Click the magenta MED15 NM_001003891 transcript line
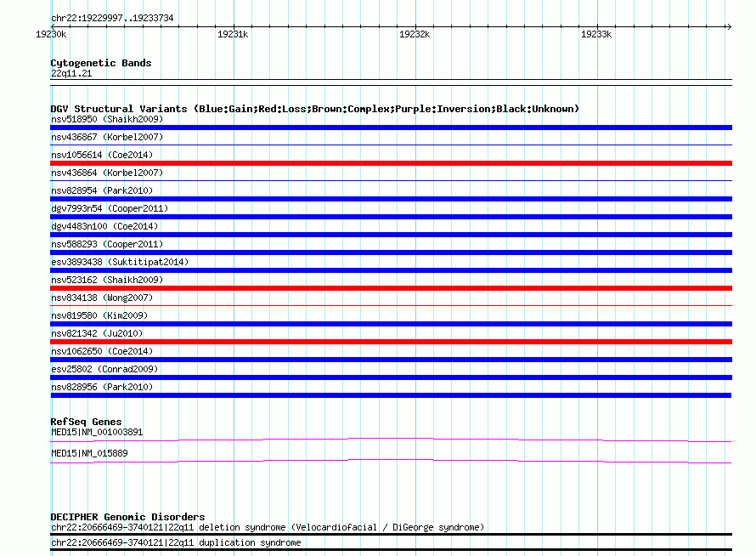The height and width of the screenshot is (556, 756). pos(391,440)
